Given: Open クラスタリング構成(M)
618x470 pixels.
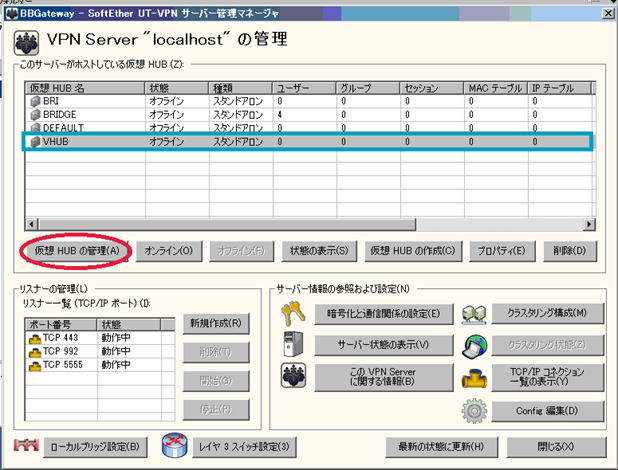Looking at the screenshot, I should (x=547, y=313).
